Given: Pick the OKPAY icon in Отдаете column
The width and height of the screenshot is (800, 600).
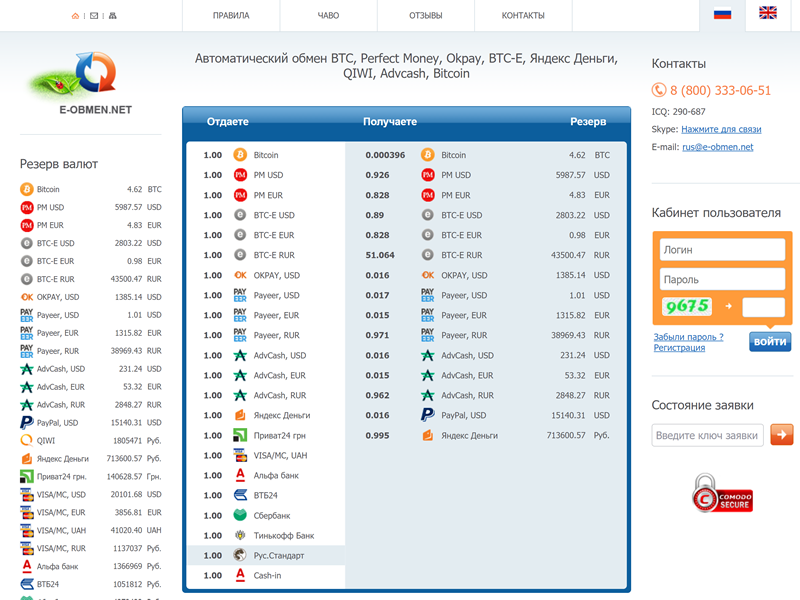Looking at the screenshot, I should [240, 275].
